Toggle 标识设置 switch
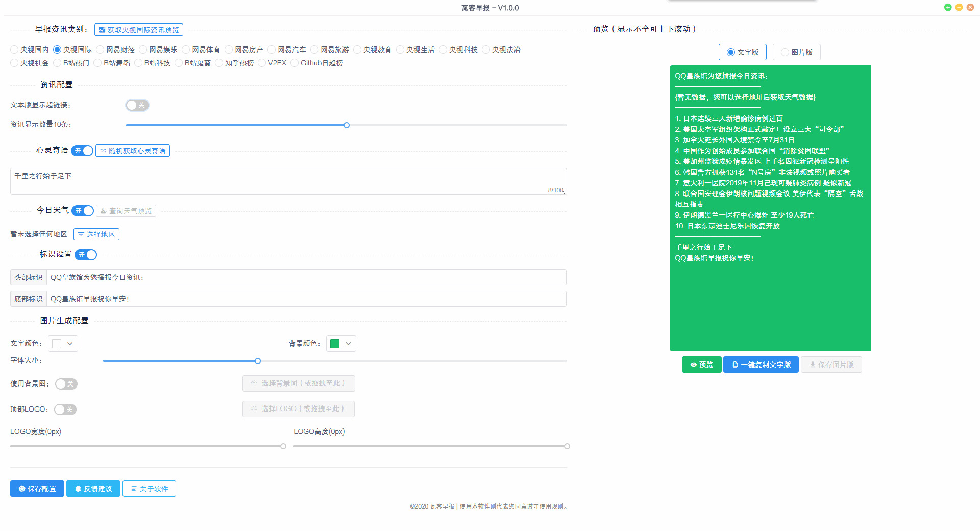The image size is (980, 531). click(x=86, y=255)
